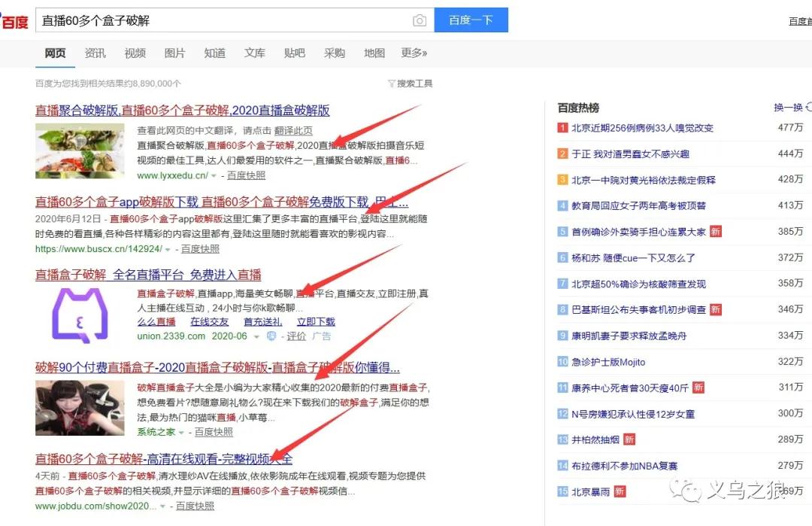Image resolution: width=812 pixels, height=526 pixels.
Task: Click the rank 1 badge in 百度热榜
Action: [562, 128]
